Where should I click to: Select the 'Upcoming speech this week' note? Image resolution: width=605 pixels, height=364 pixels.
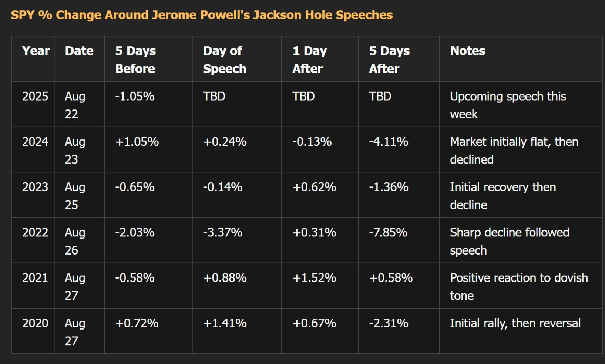pos(508,105)
